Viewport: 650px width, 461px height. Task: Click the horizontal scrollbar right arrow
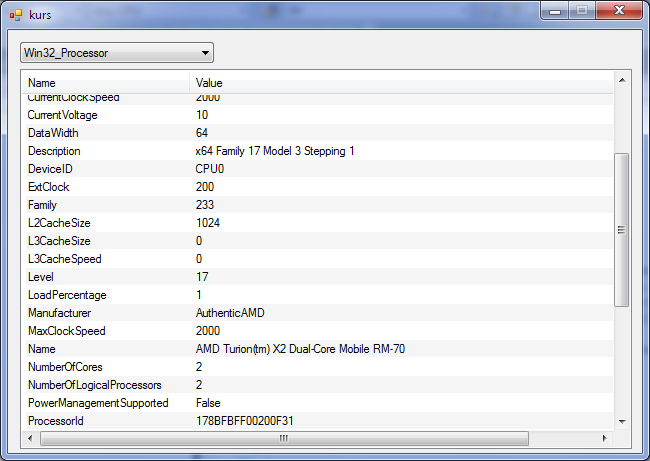(604, 438)
